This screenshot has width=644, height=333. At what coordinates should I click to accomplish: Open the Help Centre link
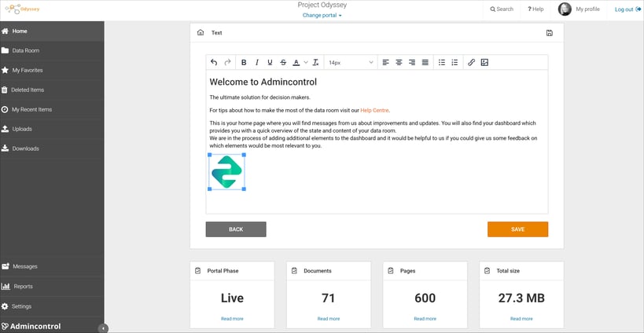click(x=374, y=110)
